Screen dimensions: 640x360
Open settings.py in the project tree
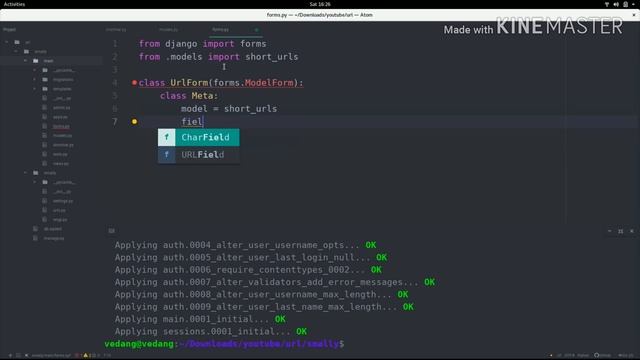[x=62, y=201]
